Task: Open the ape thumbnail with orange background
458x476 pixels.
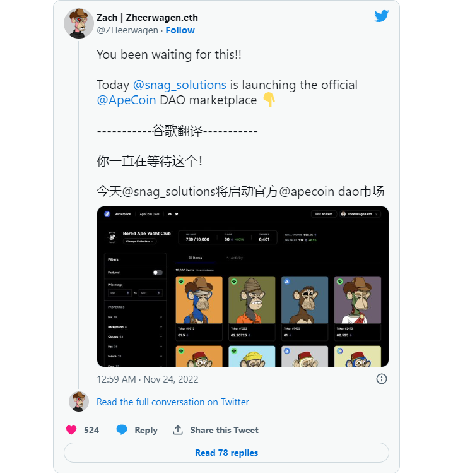Action: click(x=199, y=300)
